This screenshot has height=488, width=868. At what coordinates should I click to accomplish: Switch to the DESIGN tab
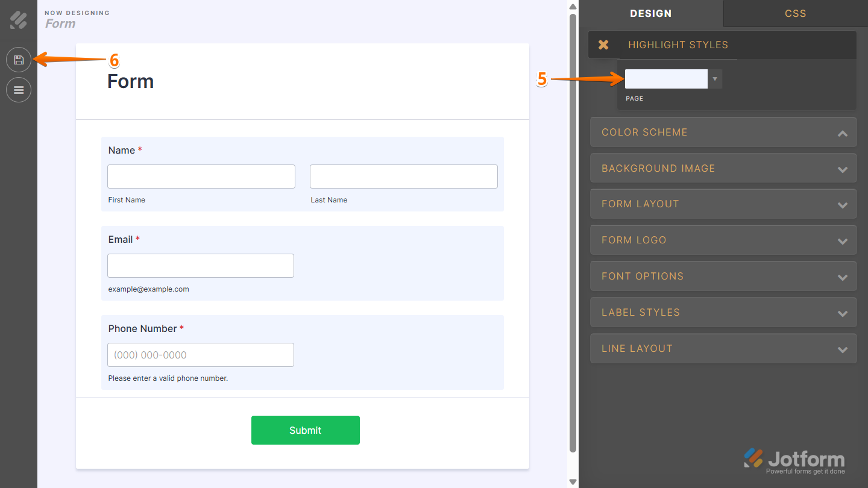(652, 13)
